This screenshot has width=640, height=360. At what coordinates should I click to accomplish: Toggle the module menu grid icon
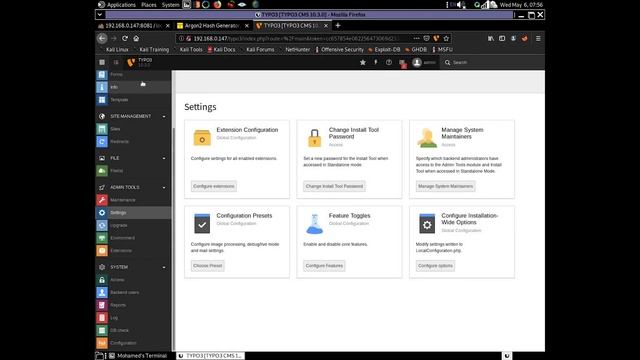[x=102, y=62]
